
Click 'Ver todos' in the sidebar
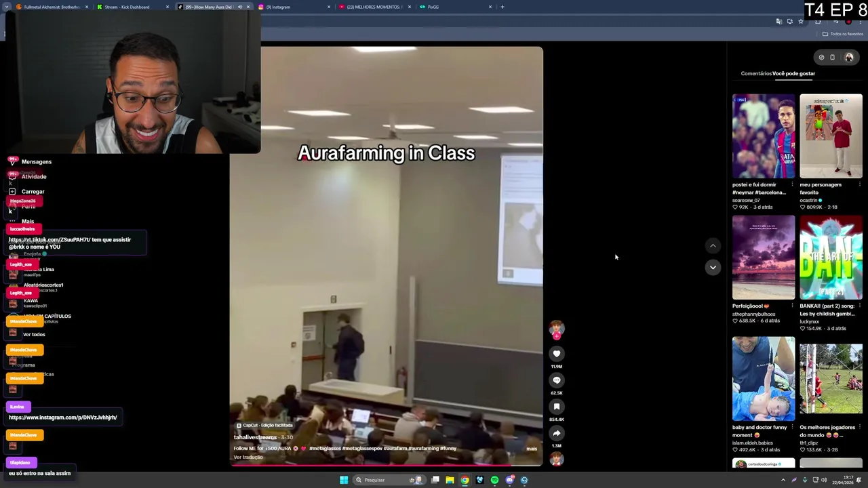pyautogui.click(x=34, y=335)
